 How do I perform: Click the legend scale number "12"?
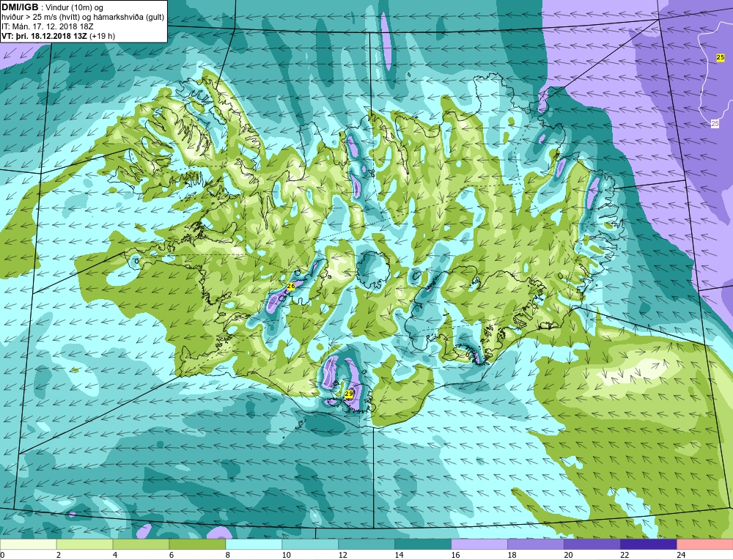coord(342,555)
